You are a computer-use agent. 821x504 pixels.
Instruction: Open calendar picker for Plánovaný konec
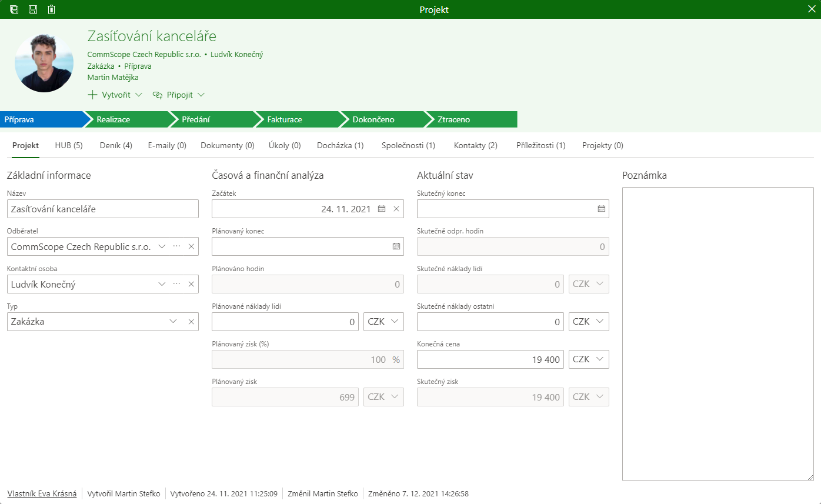click(396, 246)
